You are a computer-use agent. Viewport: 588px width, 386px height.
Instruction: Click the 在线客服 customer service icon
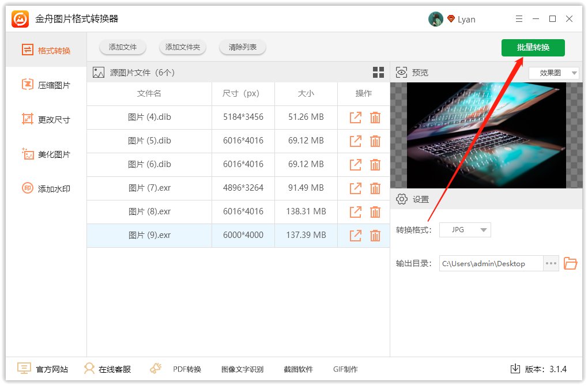(89, 369)
